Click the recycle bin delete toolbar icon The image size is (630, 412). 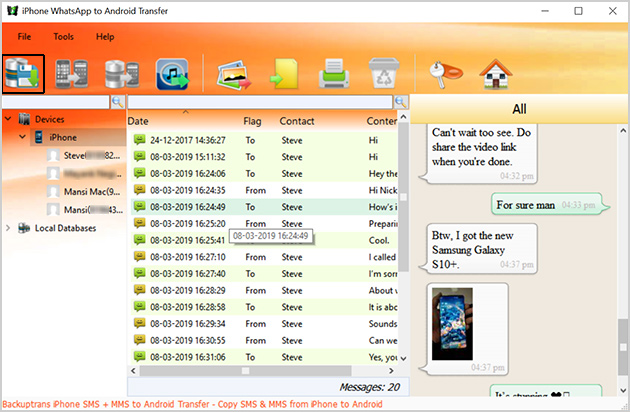[x=384, y=73]
